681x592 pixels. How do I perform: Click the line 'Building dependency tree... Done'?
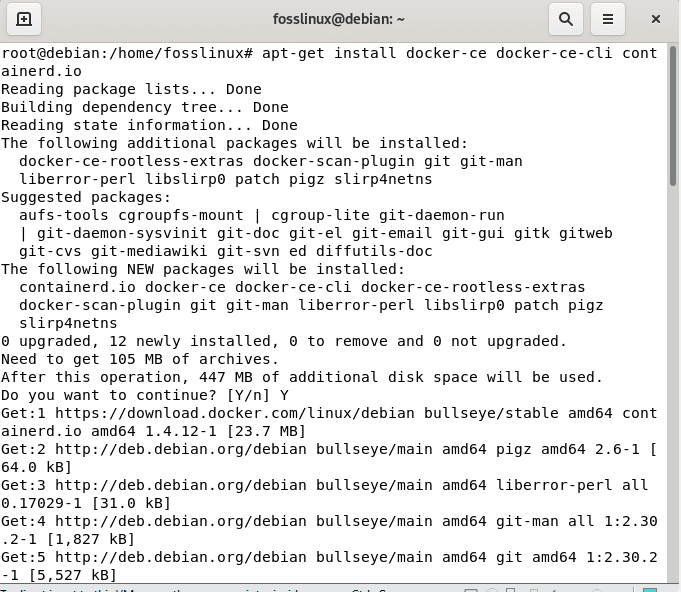pyautogui.click(x=145, y=107)
